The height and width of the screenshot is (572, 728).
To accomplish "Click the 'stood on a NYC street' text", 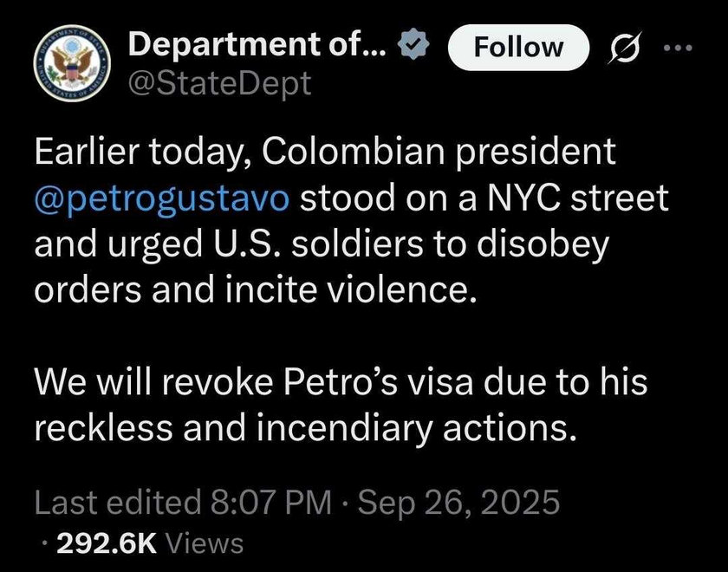I will [484, 198].
